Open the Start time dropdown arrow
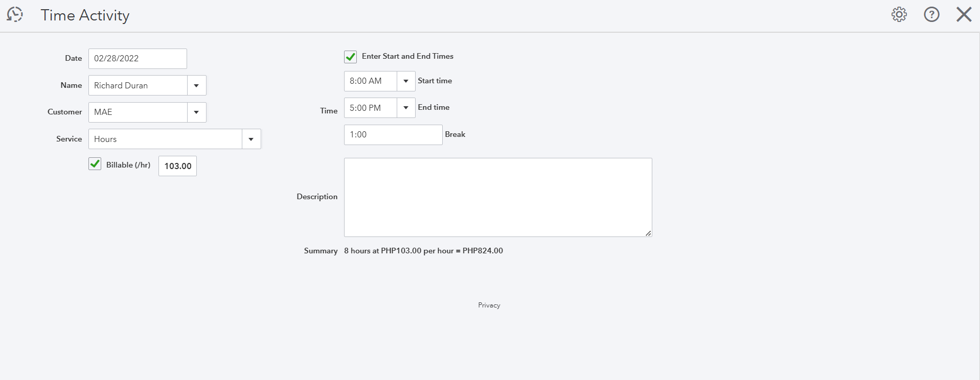 click(406, 81)
